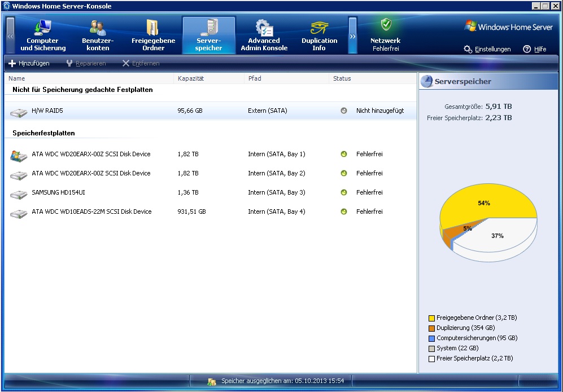Open the Hilfe help link

(535, 49)
